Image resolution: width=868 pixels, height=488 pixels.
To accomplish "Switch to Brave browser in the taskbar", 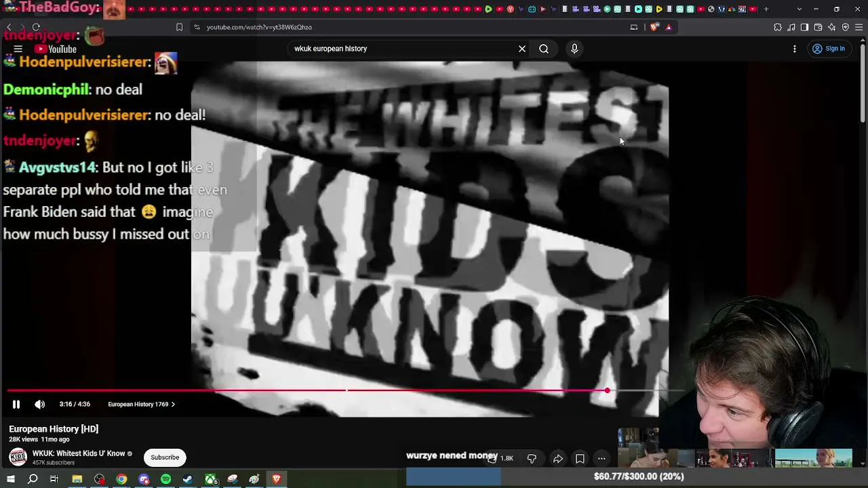I will pos(277,479).
